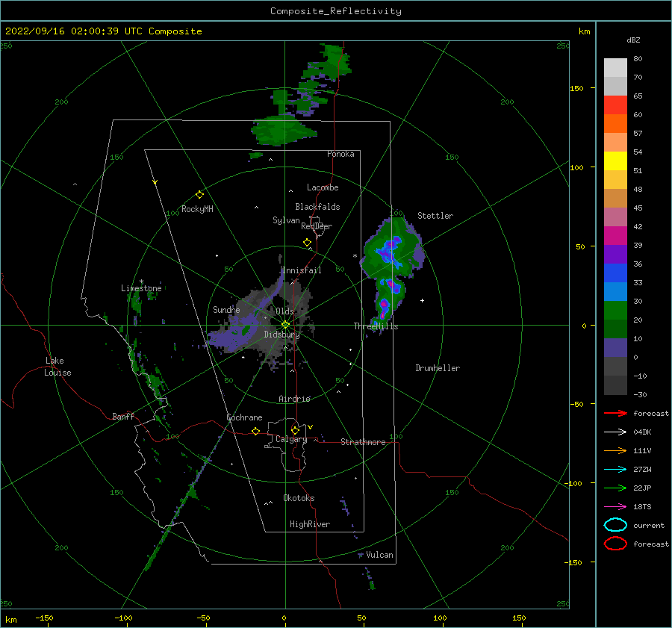Click the yellow diamond marker near RockyMH
This screenshot has width=672, height=628.
pyautogui.click(x=199, y=195)
